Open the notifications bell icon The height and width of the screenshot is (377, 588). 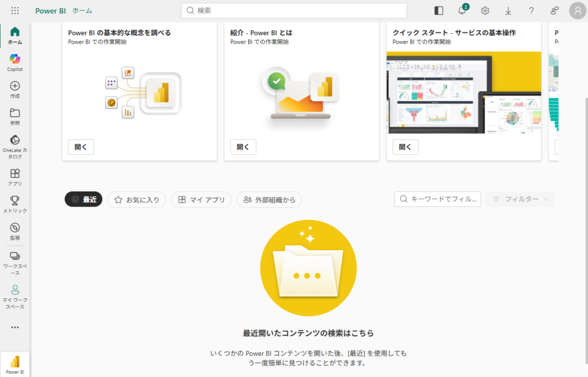point(462,11)
